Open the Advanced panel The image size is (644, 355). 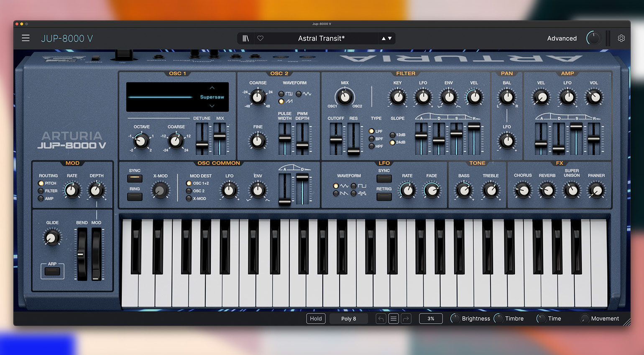tap(562, 38)
